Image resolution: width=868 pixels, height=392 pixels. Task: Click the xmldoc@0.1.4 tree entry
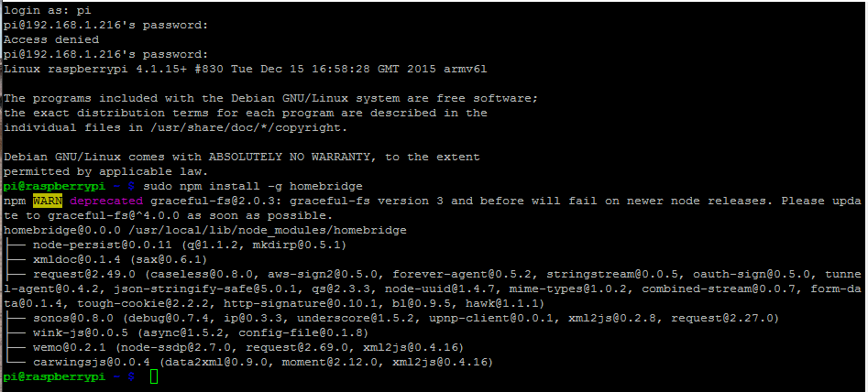[77, 259]
